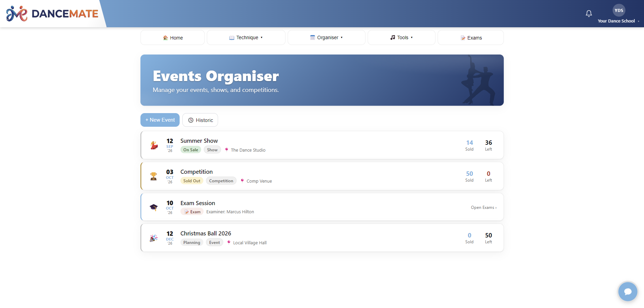View Historic events
The height and width of the screenshot is (308, 644).
[200, 120]
